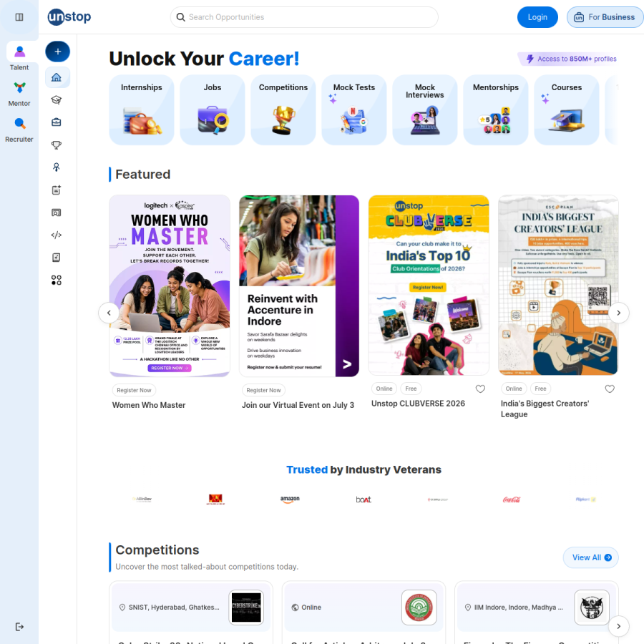Image resolution: width=644 pixels, height=644 pixels.
Task: Click the green emblem logo on the Online card
Action: coord(419,608)
